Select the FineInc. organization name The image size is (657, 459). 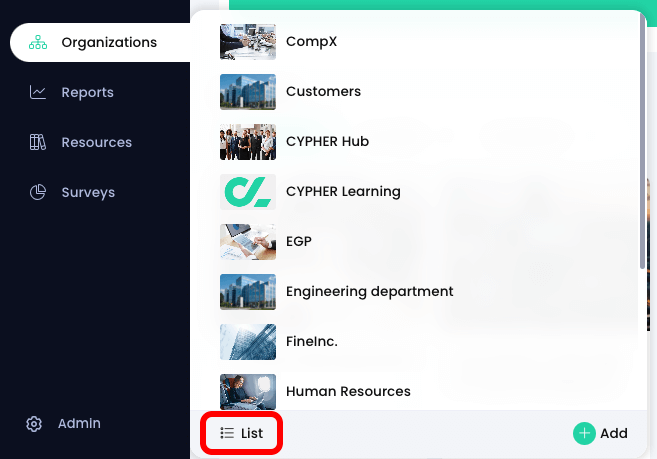click(x=312, y=341)
